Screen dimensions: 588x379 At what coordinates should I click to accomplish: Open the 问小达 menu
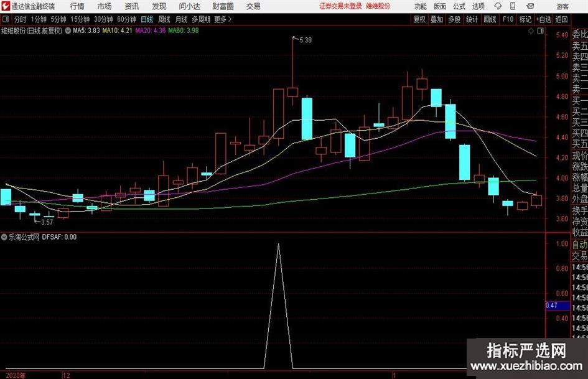click(x=189, y=6)
